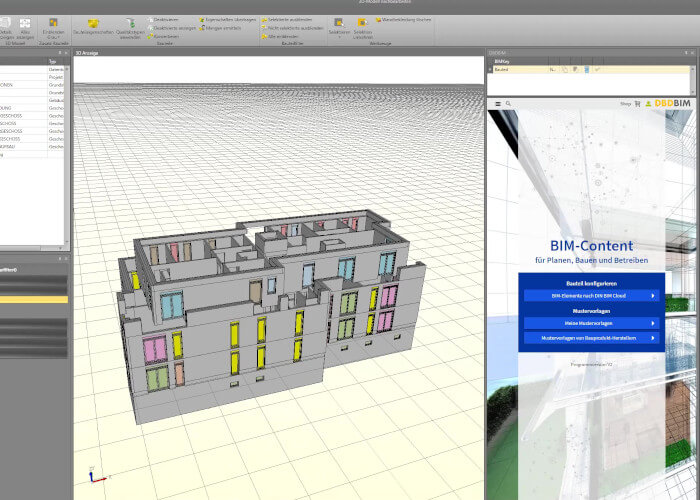Click the user account icon beside DBD-BIM logo
This screenshot has width=700, height=500.
coord(648,103)
